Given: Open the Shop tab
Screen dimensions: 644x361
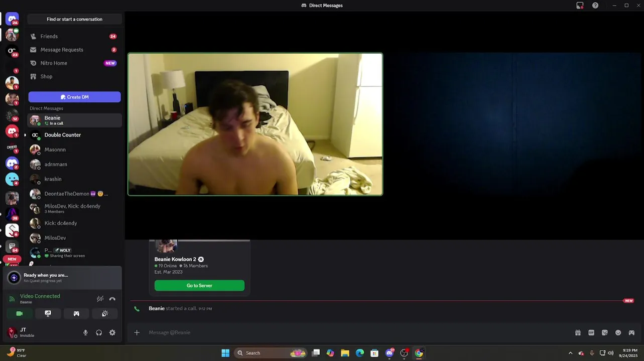Looking at the screenshot, I should pyautogui.click(x=74, y=76).
